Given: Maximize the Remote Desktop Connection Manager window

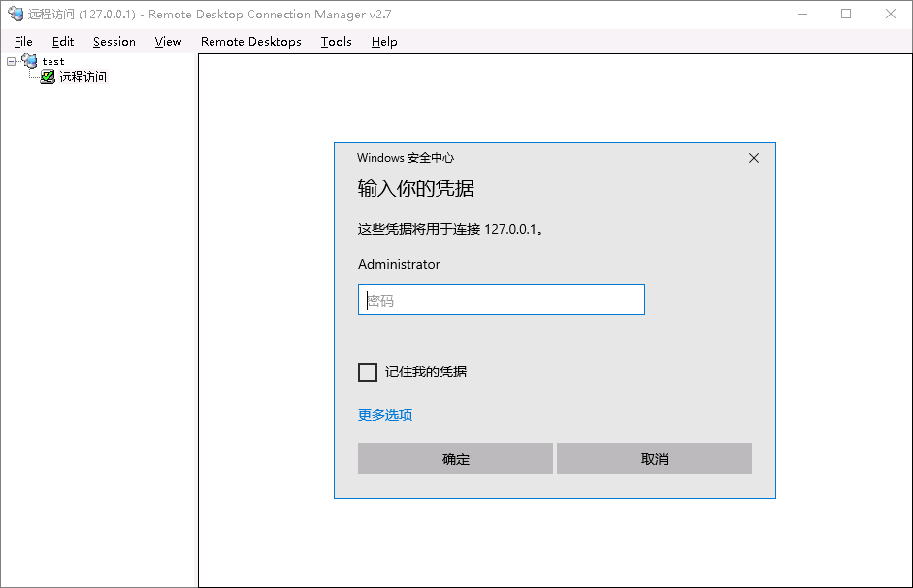Looking at the screenshot, I should (846, 14).
